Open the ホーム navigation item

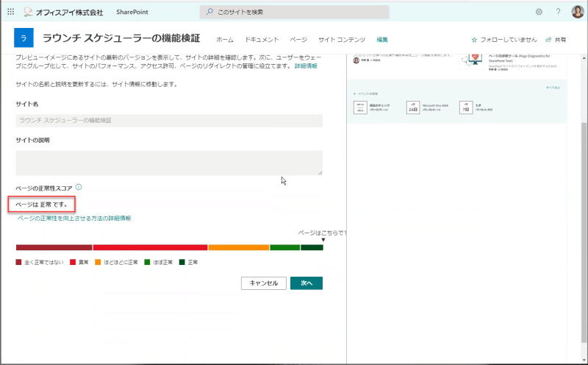coord(225,40)
